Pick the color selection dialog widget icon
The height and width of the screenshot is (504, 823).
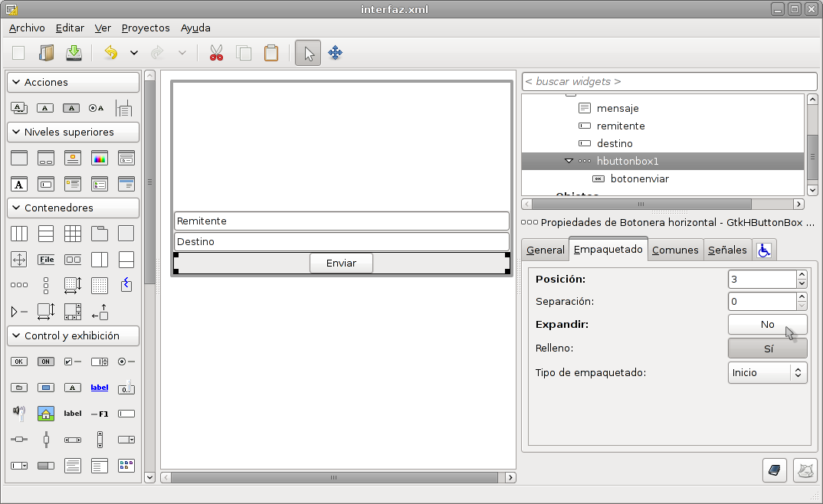click(x=99, y=158)
